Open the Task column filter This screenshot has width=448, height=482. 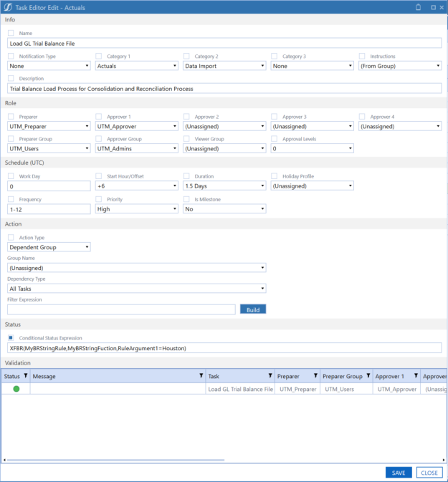click(x=270, y=375)
